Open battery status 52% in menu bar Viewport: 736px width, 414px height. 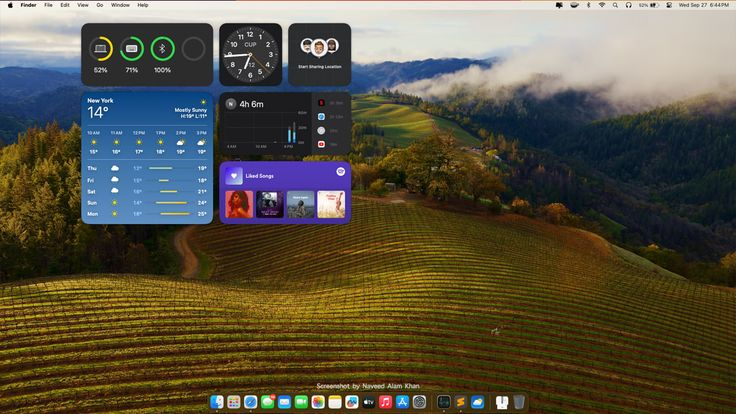point(648,5)
